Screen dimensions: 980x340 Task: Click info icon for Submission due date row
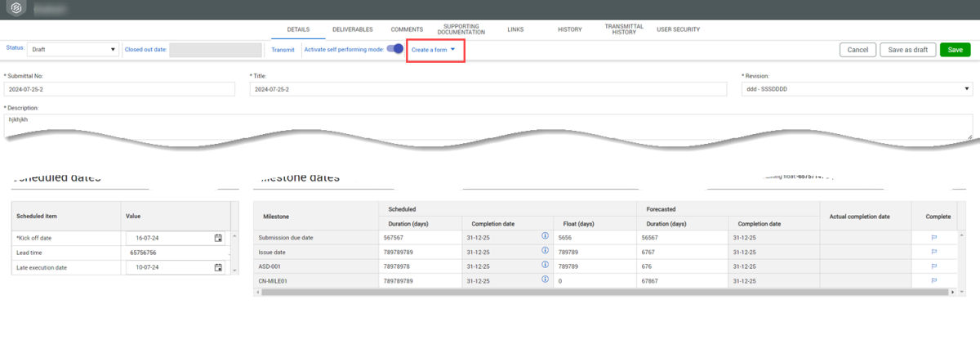tap(545, 237)
